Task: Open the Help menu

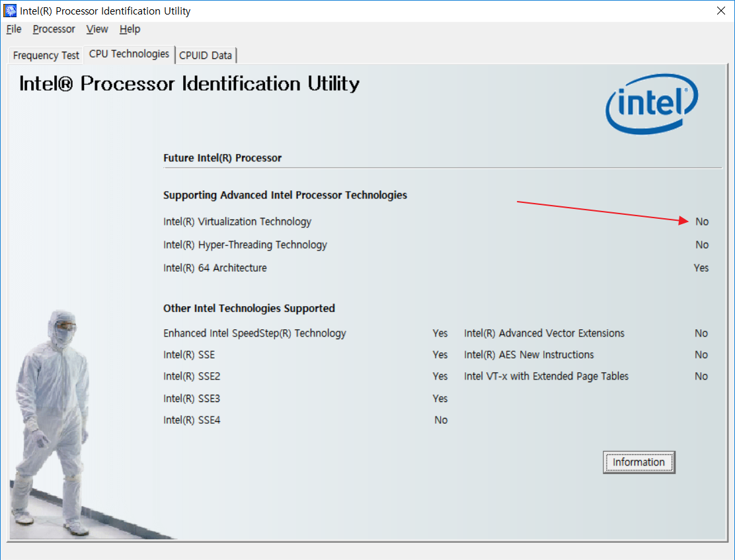Action: coord(130,29)
